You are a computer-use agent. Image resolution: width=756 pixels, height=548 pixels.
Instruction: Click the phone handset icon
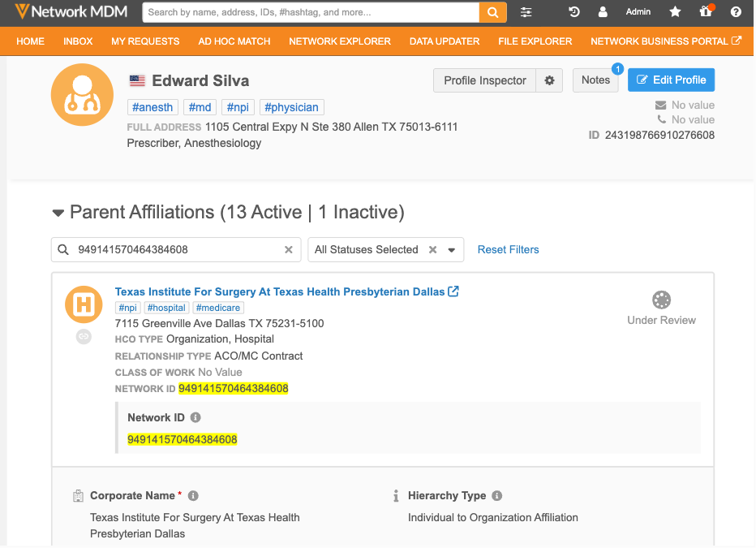(x=662, y=119)
